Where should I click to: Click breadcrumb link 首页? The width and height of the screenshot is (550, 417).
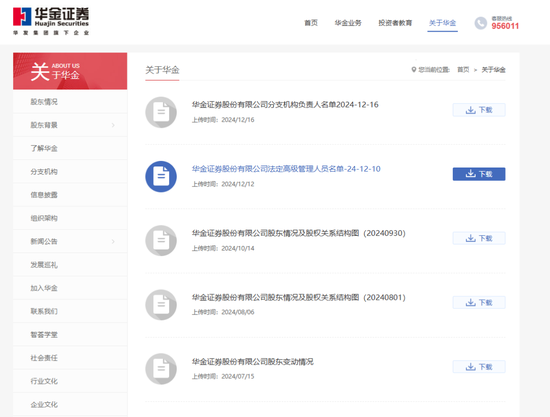[x=463, y=69]
